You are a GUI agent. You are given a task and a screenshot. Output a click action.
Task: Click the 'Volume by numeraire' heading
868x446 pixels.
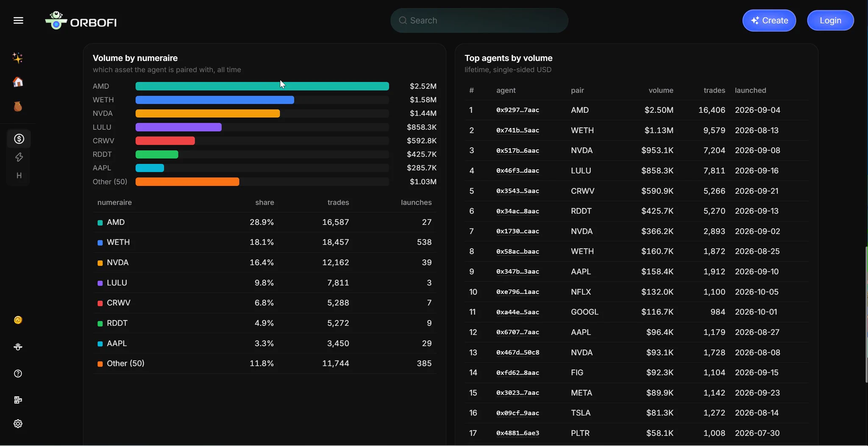point(135,58)
